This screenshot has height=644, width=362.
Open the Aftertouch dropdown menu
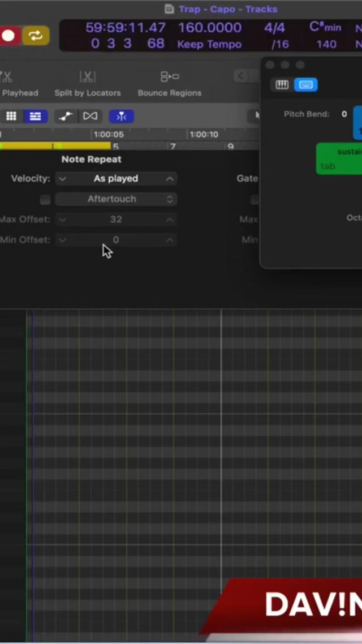[x=116, y=199]
